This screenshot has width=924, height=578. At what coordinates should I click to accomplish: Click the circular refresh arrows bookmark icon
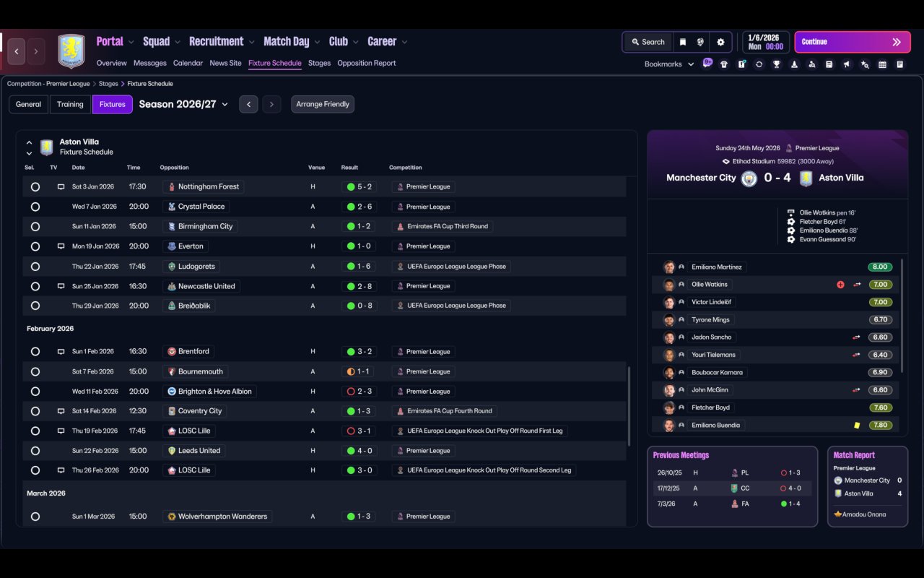pyautogui.click(x=759, y=64)
